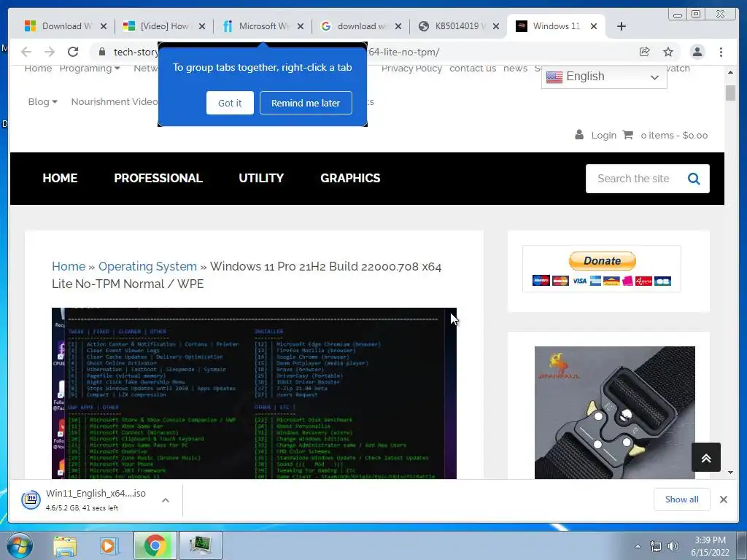Share this page icon in address bar
Screen dimensions: 747x560
[645, 52]
